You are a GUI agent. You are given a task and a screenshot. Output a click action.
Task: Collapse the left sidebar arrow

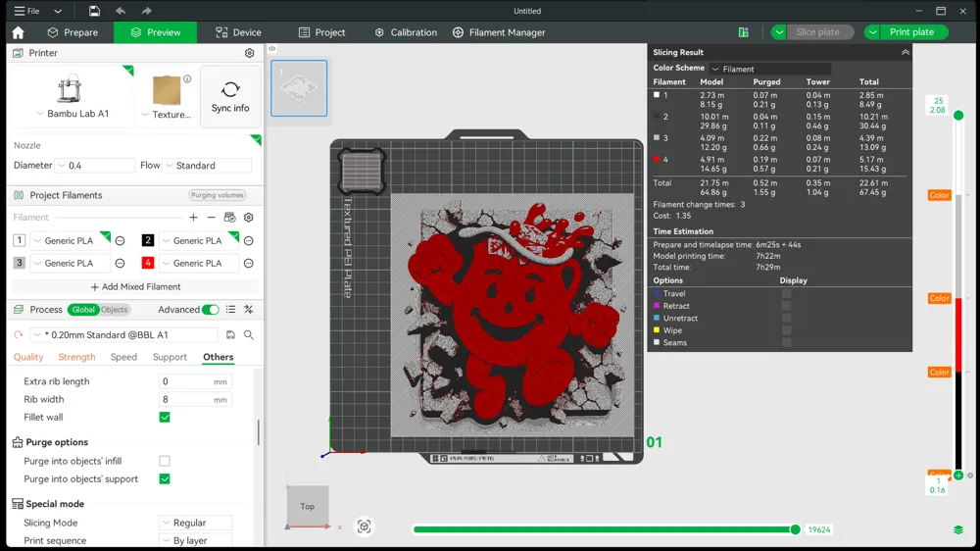(271, 48)
